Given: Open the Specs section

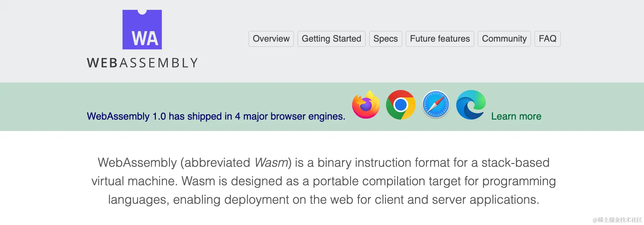Looking at the screenshot, I should click(x=385, y=39).
